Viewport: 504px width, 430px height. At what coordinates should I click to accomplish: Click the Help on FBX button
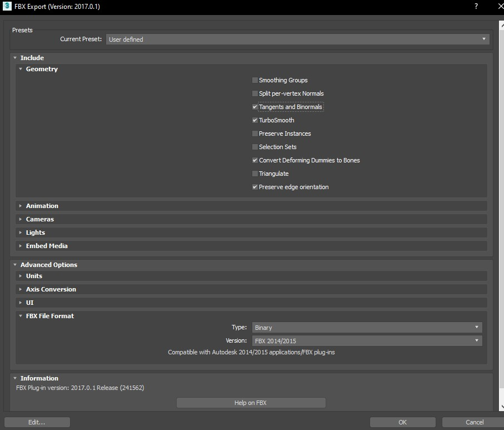[251, 403]
